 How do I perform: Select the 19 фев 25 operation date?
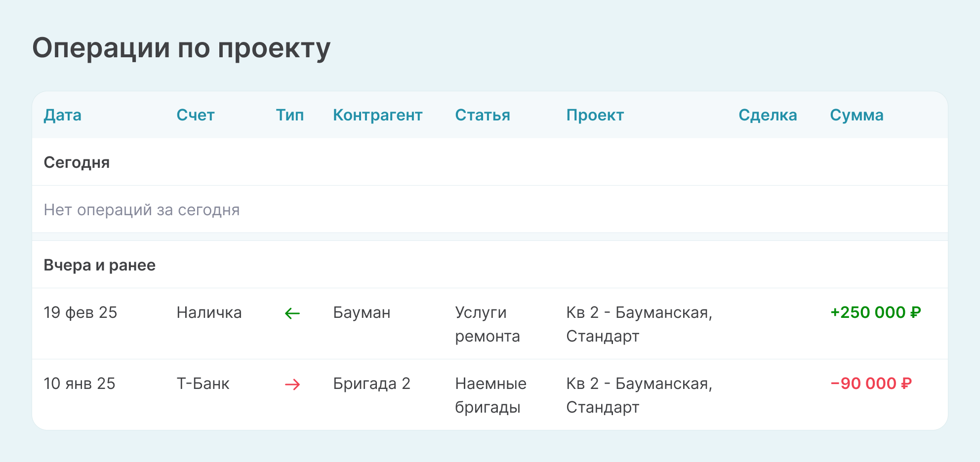(x=81, y=312)
